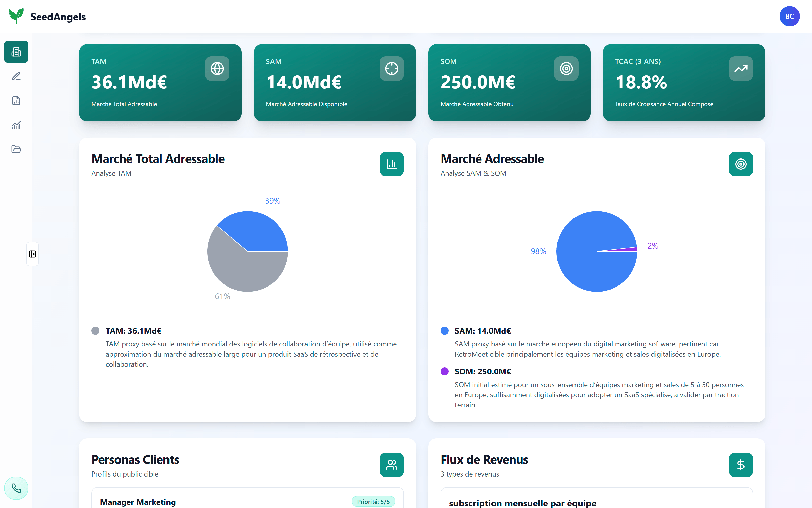Viewport: 812px width, 508px height.
Task: Click the 'TCAC (3 ANS)' card label
Action: [x=637, y=61]
